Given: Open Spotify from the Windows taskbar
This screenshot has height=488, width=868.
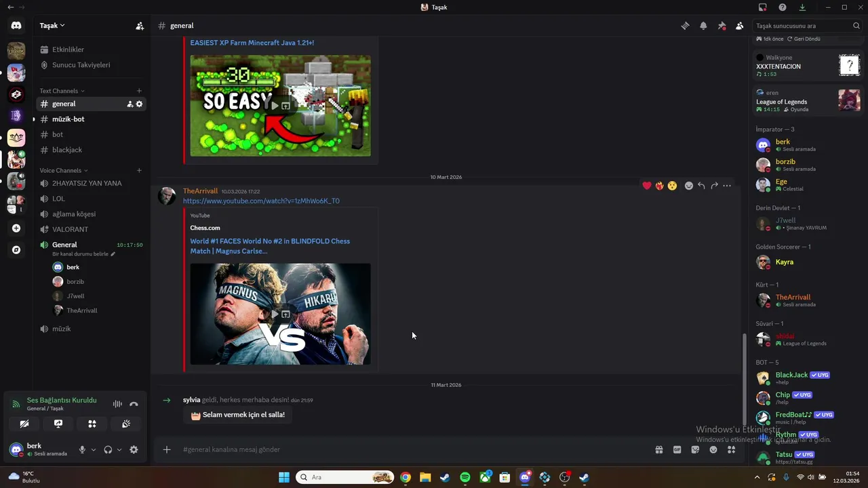Looking at the screenshot, I should coord(465,477).
